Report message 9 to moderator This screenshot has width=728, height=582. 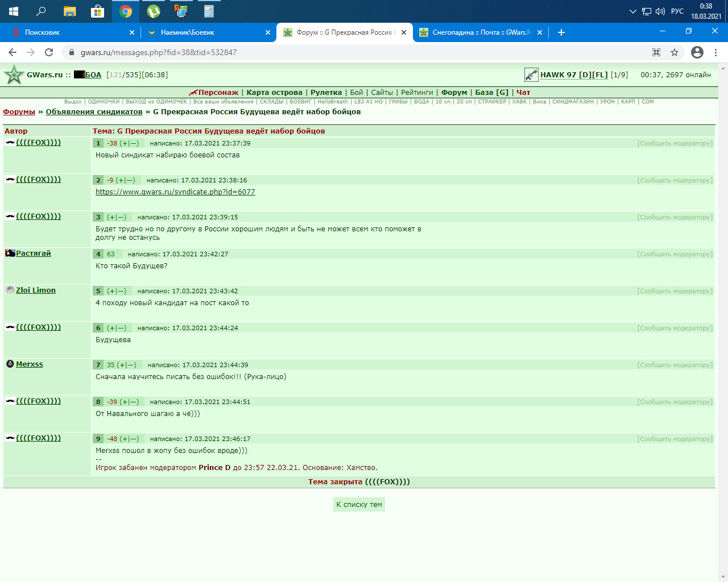[x=675, y=439]
